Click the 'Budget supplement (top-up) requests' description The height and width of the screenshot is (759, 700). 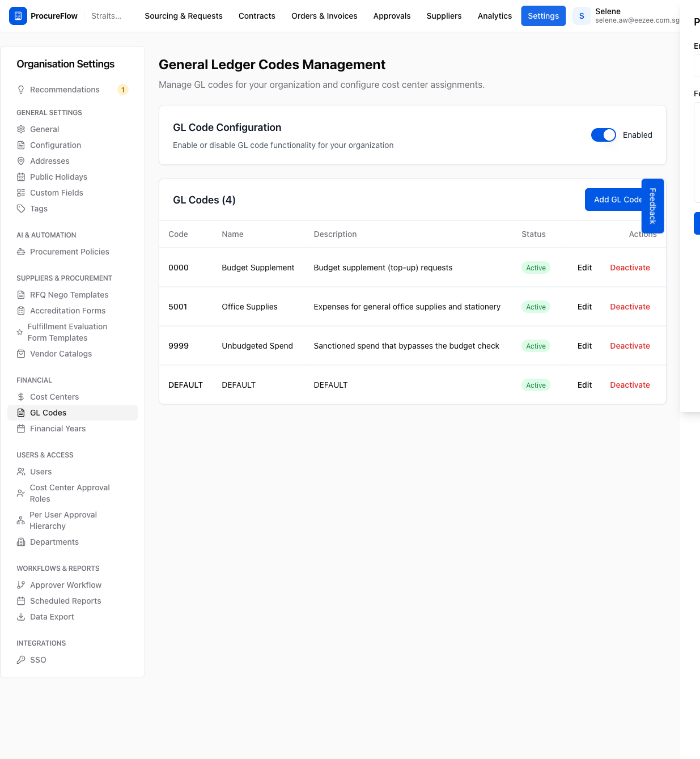click(x=383, y=268)
